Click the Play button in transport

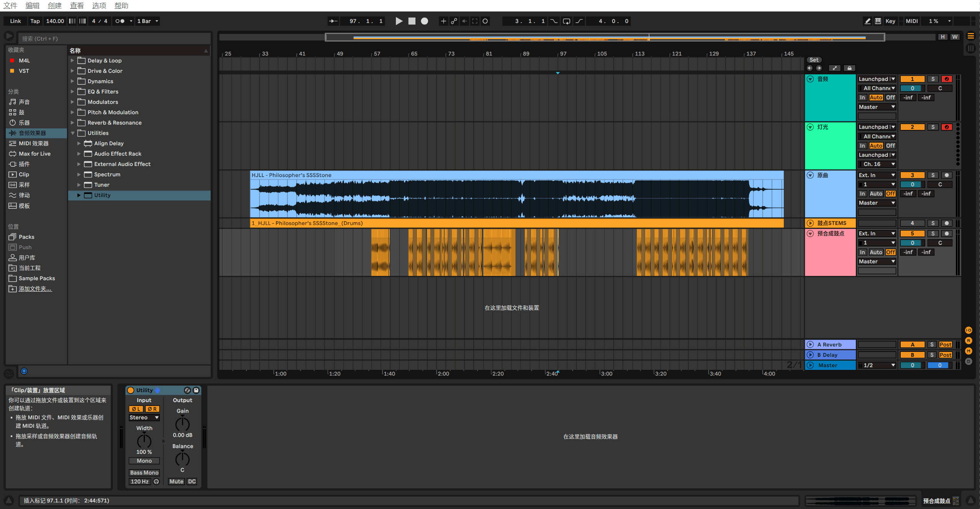[399, 21]
